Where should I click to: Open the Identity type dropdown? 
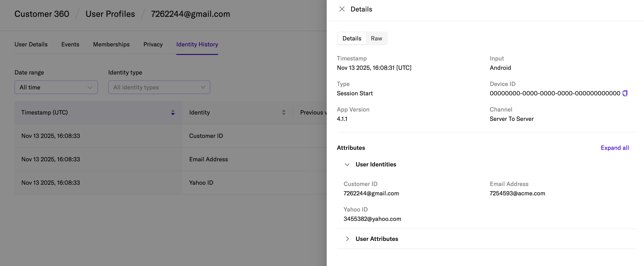[x=159, y=87]
